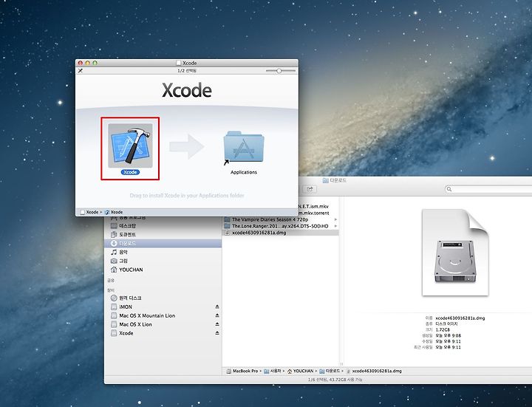This screenshot has width=532, height=407.
Task: Select the Xcode app icon with hammer
Action: 130,146
